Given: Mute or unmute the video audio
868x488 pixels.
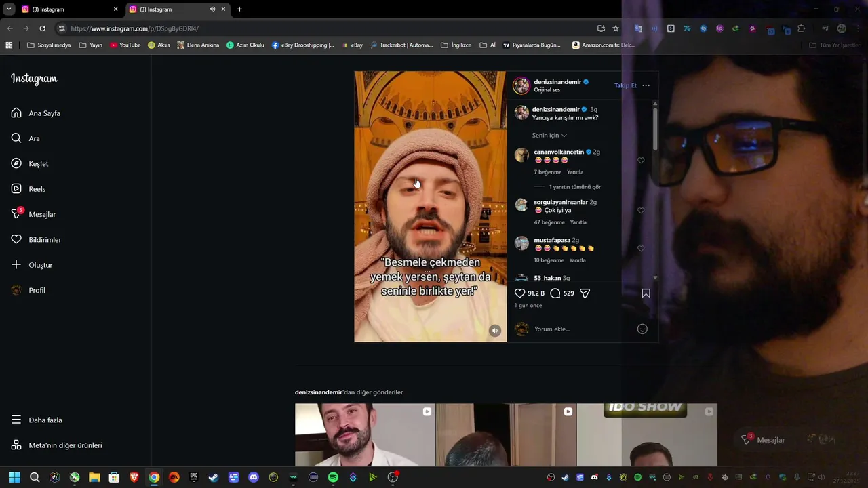Looking at the screenshot, I should pos(495,331).
